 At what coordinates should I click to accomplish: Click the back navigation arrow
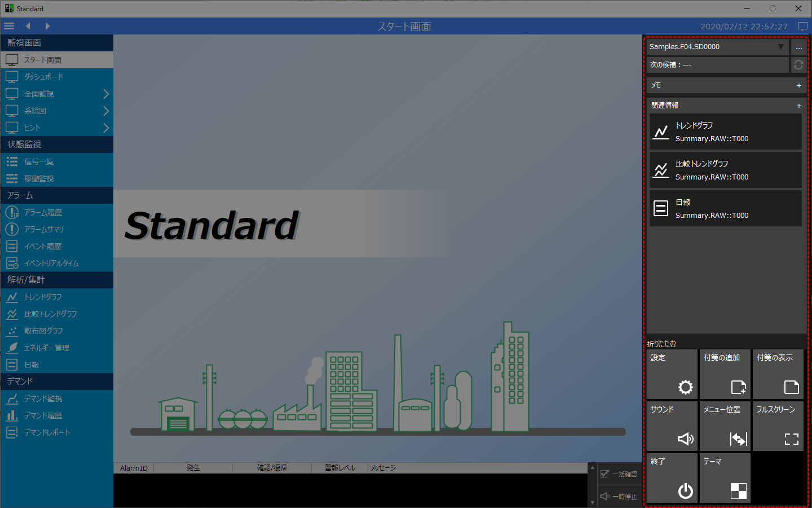pos(28,26)
